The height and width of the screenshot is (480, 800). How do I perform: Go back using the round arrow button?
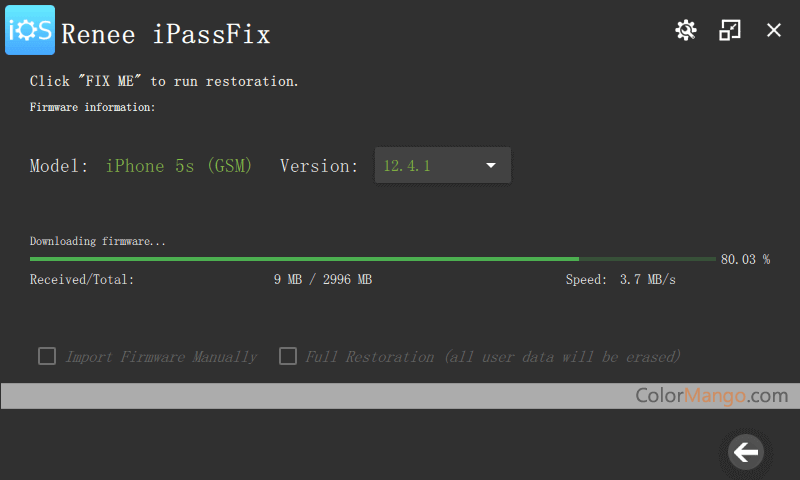[x=746, y=452]
